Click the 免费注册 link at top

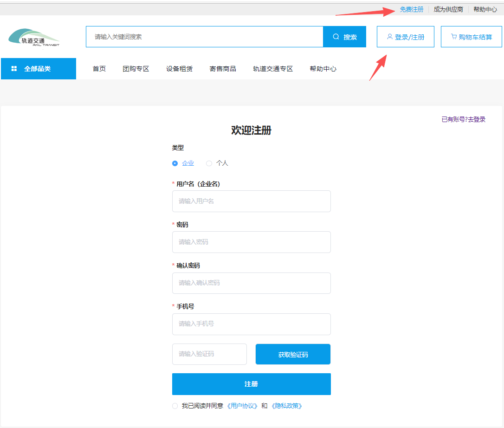coord(412,9)
